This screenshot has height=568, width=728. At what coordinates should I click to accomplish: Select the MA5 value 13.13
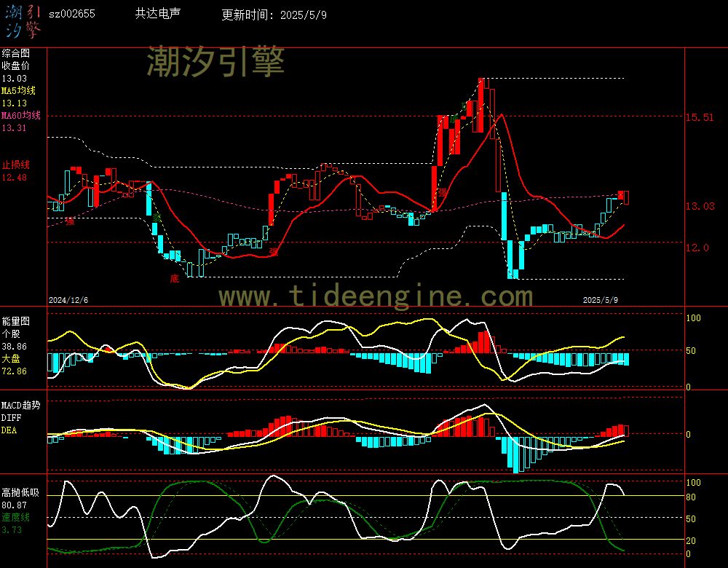15,103
